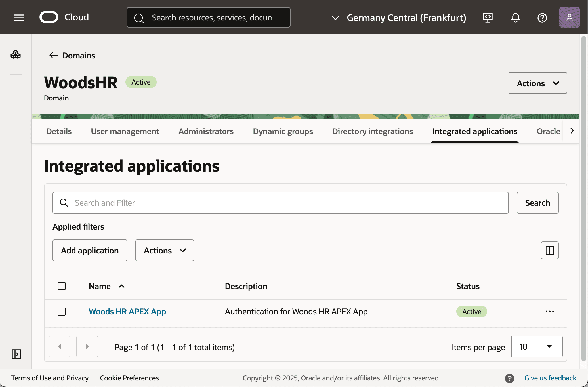
Task: Switch to the Administrators tab
Action: (x=206, y=131)
